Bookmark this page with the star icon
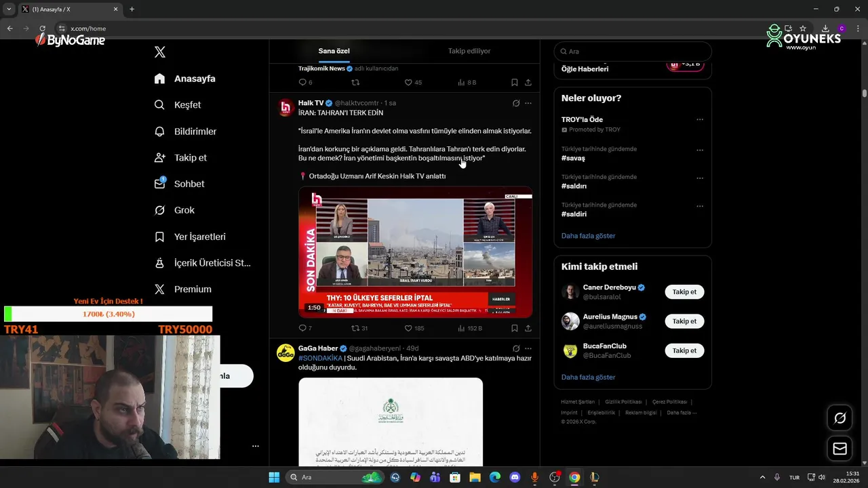 (803, 28)
